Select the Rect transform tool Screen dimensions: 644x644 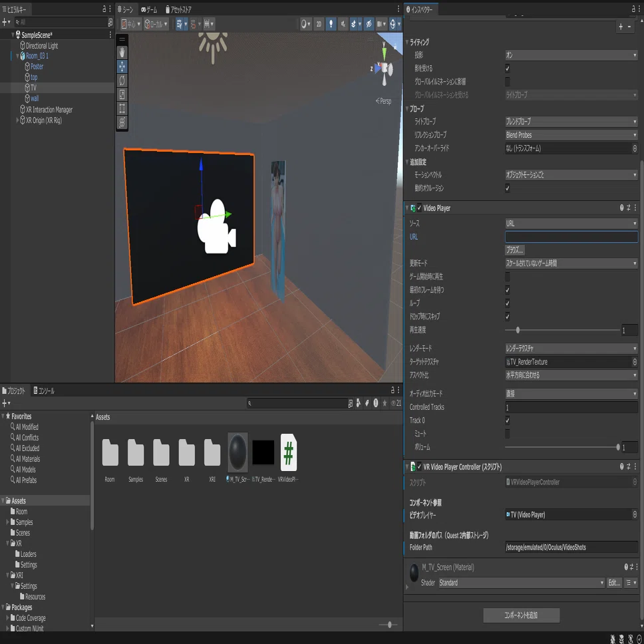tap(122, 108)
